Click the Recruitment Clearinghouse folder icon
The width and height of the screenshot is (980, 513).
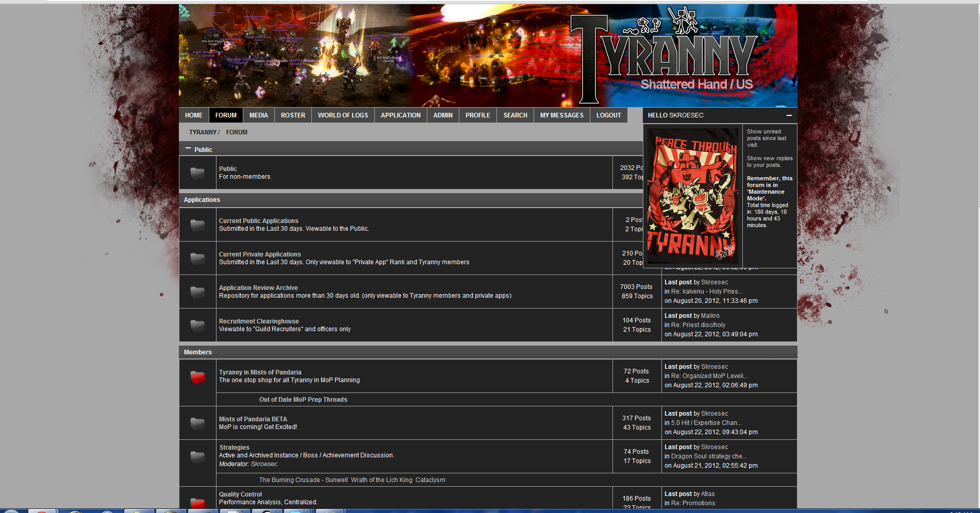click(x=197, y=326)
